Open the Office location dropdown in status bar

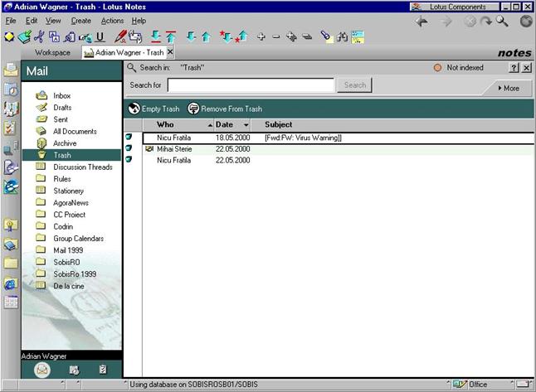coord(479,385)
